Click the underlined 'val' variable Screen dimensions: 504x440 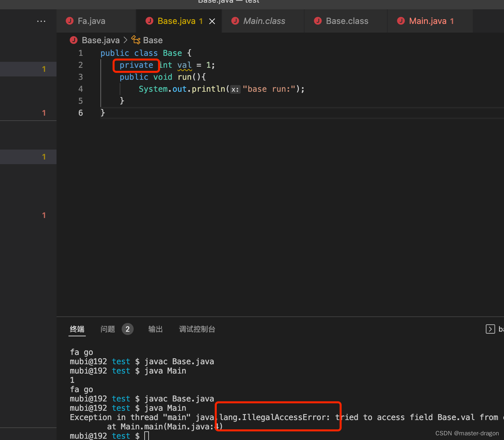tap(185, 65)
